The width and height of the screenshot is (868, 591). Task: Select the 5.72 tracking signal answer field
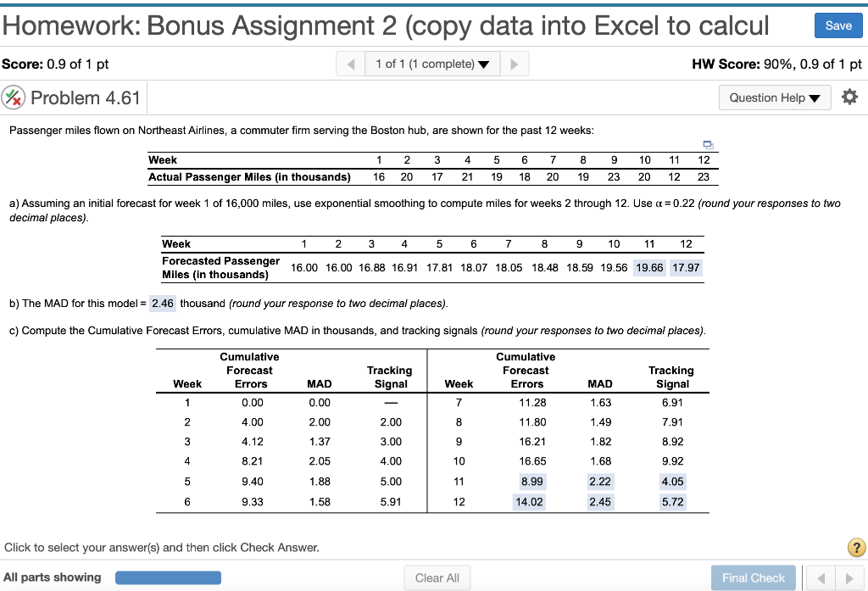[671, 501]
